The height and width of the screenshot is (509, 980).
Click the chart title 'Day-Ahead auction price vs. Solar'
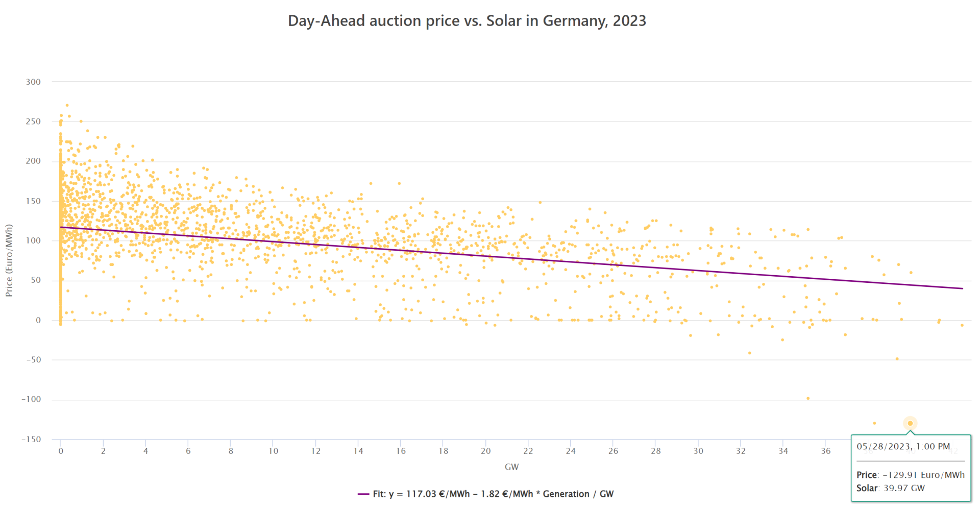467,21
